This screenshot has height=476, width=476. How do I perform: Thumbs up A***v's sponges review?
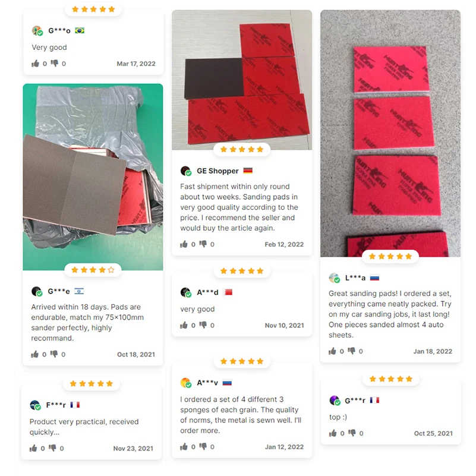[184, 446]
